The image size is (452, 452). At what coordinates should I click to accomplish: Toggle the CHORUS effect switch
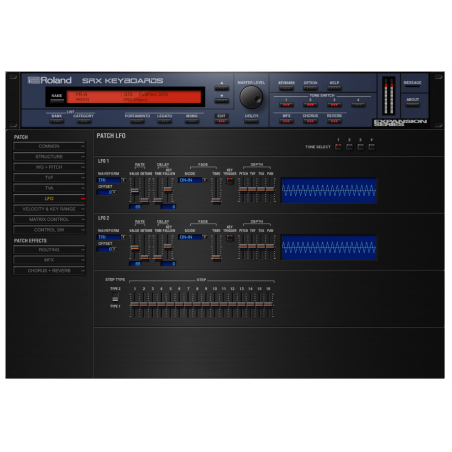(310, 121)
